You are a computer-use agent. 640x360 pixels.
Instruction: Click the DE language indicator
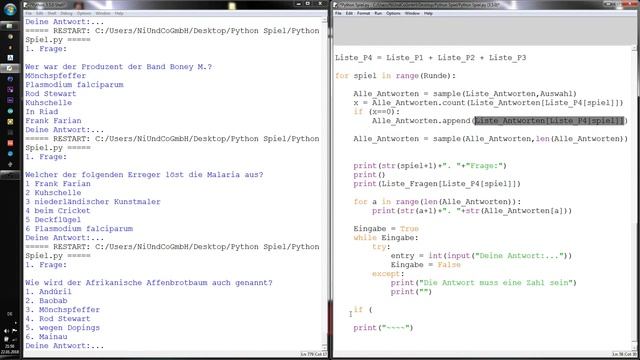coord(10,314)
